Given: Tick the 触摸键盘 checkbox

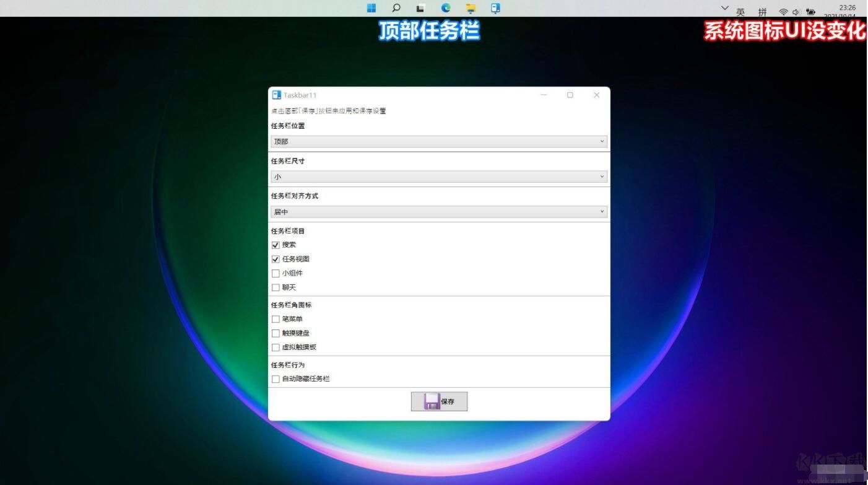Looking at the screenshot, I should click(276, 333).
